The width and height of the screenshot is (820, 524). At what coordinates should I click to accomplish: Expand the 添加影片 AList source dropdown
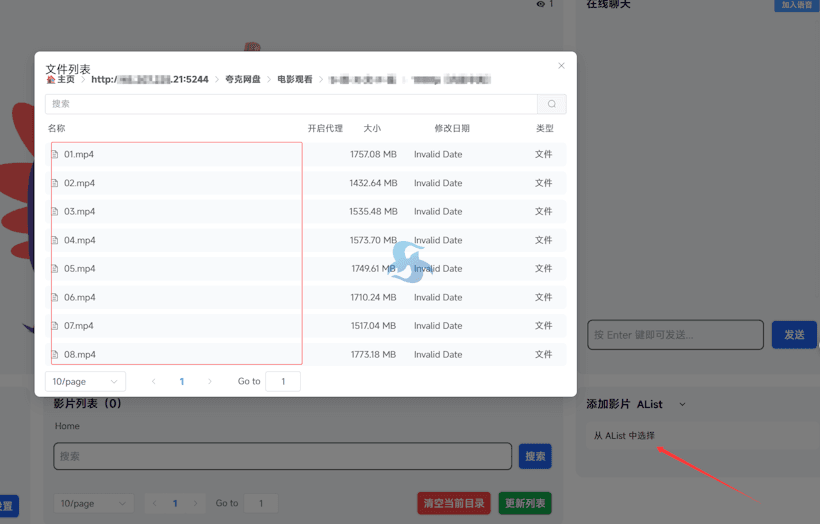[682, 404]
